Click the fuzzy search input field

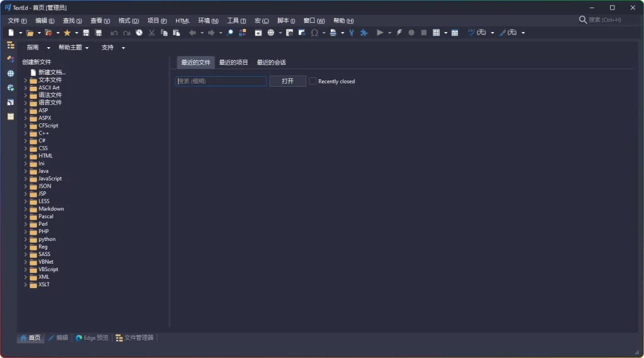(221, 81)
